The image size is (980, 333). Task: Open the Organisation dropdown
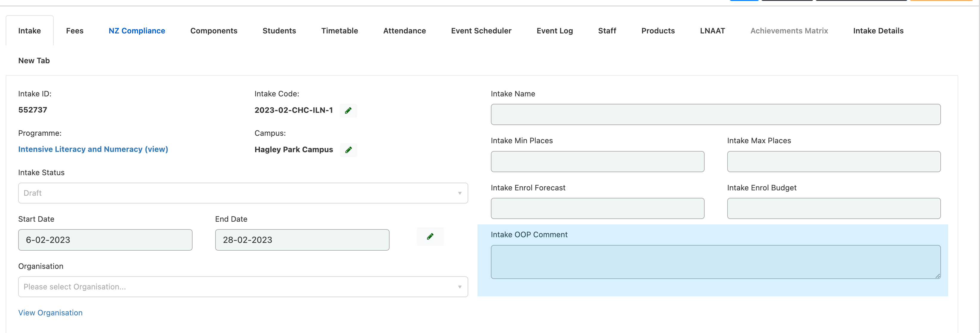tap(243, 287)
